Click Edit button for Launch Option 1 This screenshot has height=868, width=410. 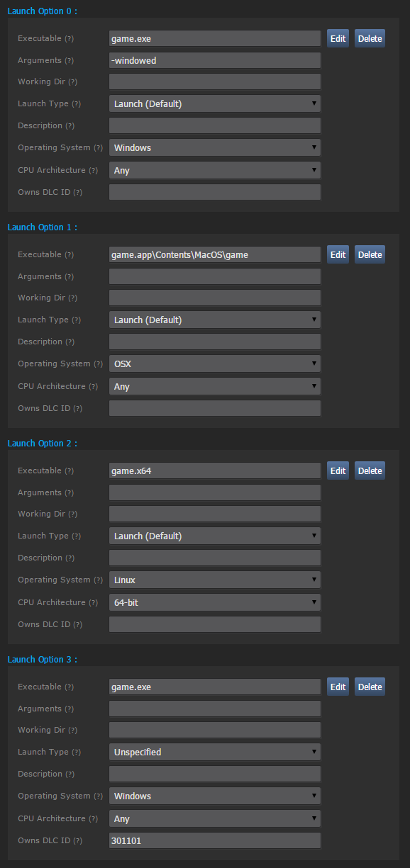coord(338,254)
